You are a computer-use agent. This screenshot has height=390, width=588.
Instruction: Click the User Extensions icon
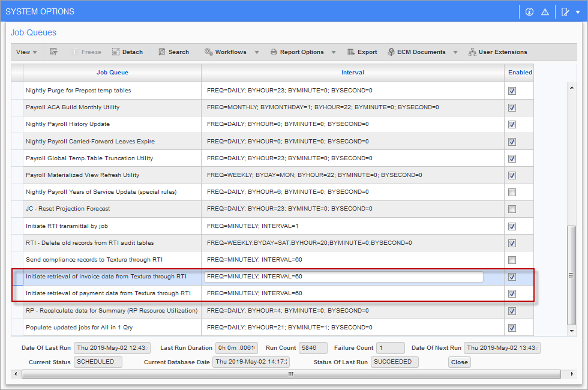click(x=472, y=52)
